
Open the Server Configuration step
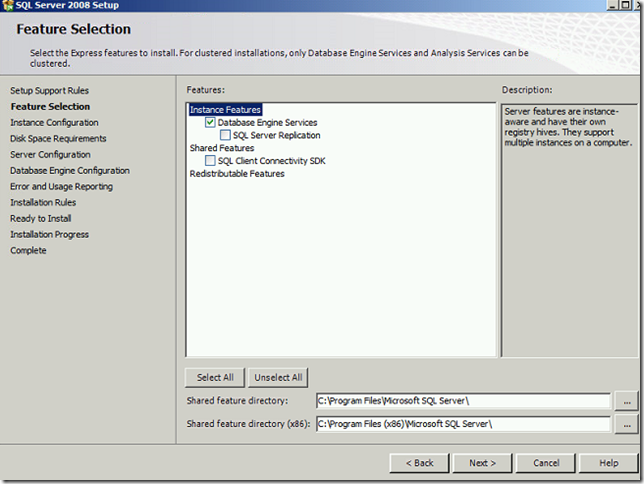click(50, 154)
